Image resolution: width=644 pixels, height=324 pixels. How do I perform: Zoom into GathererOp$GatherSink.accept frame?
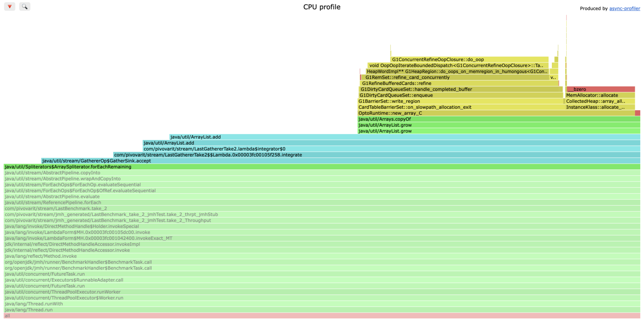[x=341, y=161]
